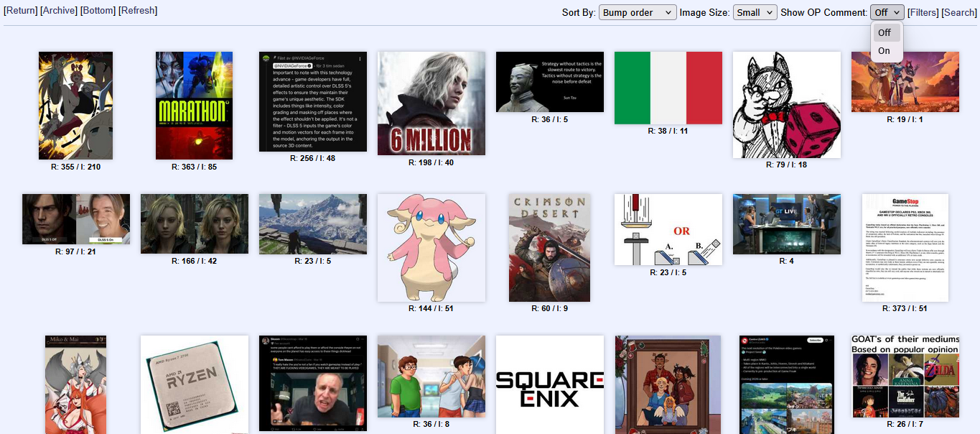This screenshot has width=980, height=434.
Task: Open the Italian flag thread thumbnail
Action: [668, 88]
